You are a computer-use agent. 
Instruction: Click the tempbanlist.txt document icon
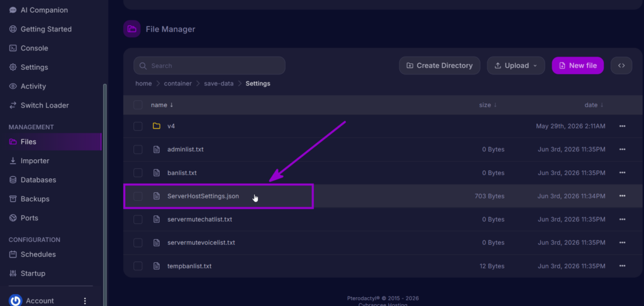coord(157,266)
